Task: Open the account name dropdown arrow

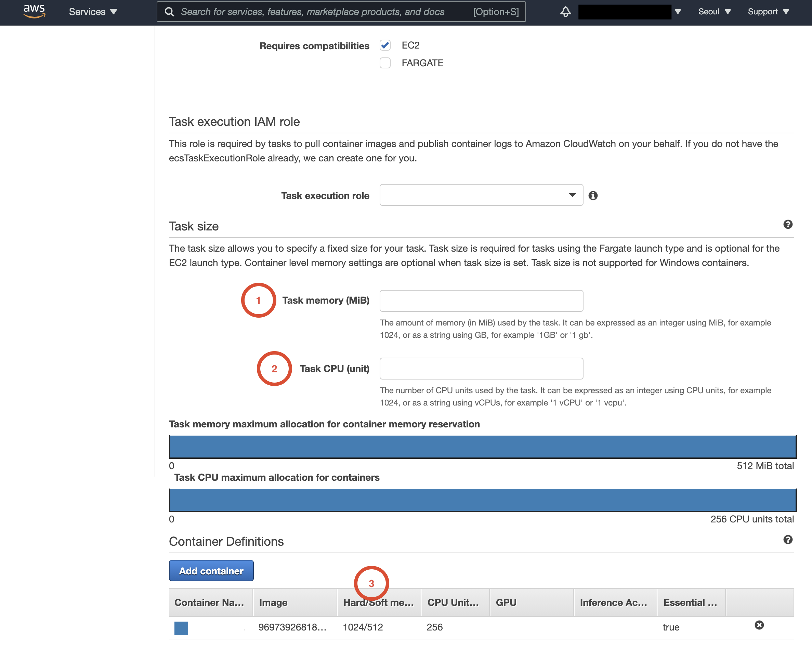Action: [x=678, y=12]
